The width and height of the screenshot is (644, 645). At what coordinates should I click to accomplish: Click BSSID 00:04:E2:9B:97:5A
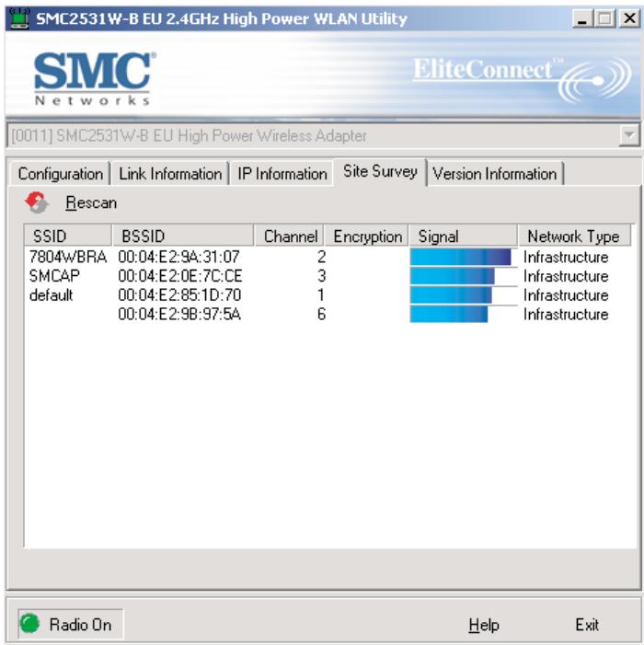point(179,315)
